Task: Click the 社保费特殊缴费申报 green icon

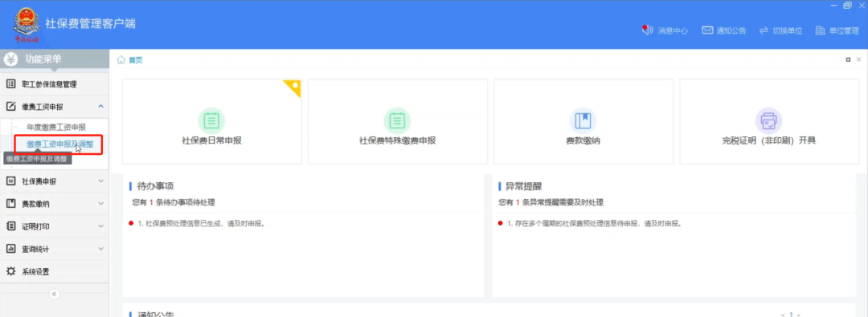Action: (398, 120)
